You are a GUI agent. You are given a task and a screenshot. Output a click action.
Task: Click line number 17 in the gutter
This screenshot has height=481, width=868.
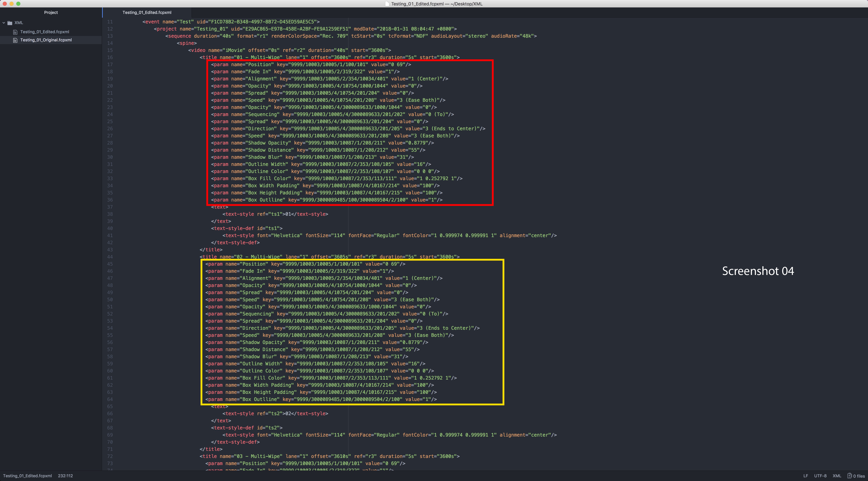(x=110, y=64)
